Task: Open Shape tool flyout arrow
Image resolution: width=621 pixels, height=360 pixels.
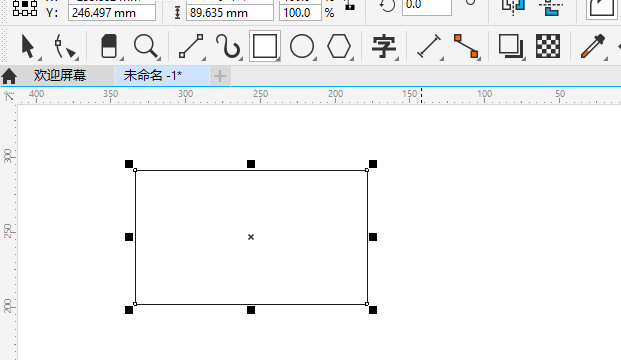Action: pos(76,59)
